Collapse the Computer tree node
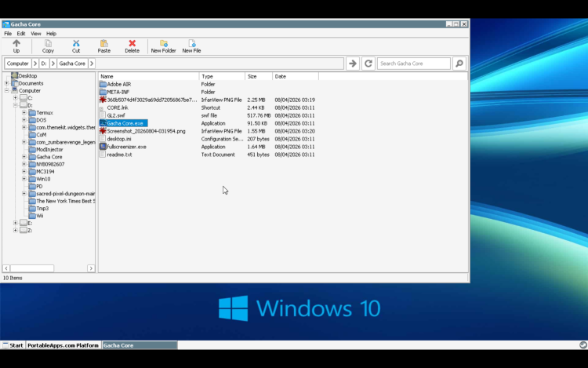The width and height of the screenshot is (588, 368). (6, 90)
